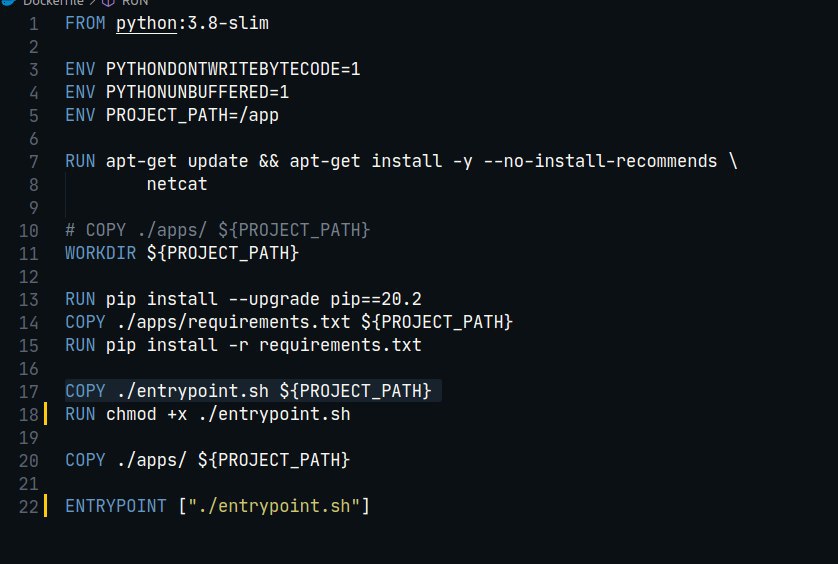Viewport: 838px width, 564px height.
Task: Click the yellow change marker on line 22
Action: [45, 506]
